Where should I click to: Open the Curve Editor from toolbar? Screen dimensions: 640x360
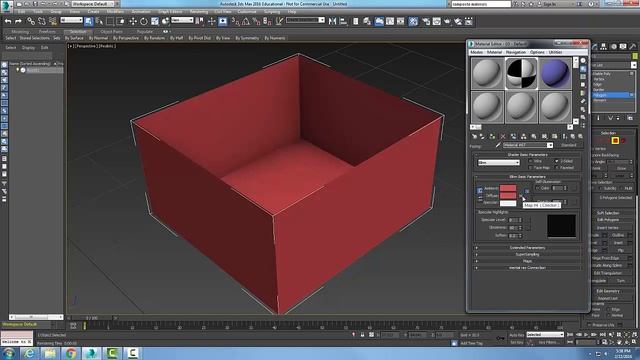(x=390, y=21)
